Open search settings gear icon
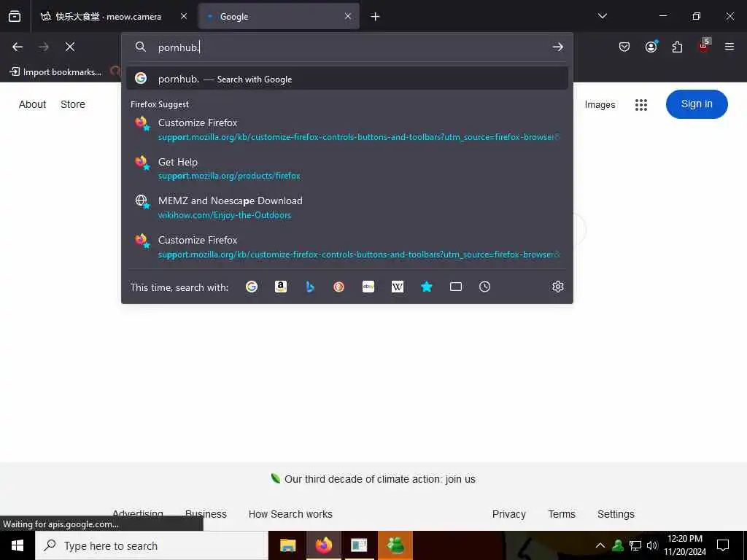This screenshot has height=560, width=747. tap(558, 287)
